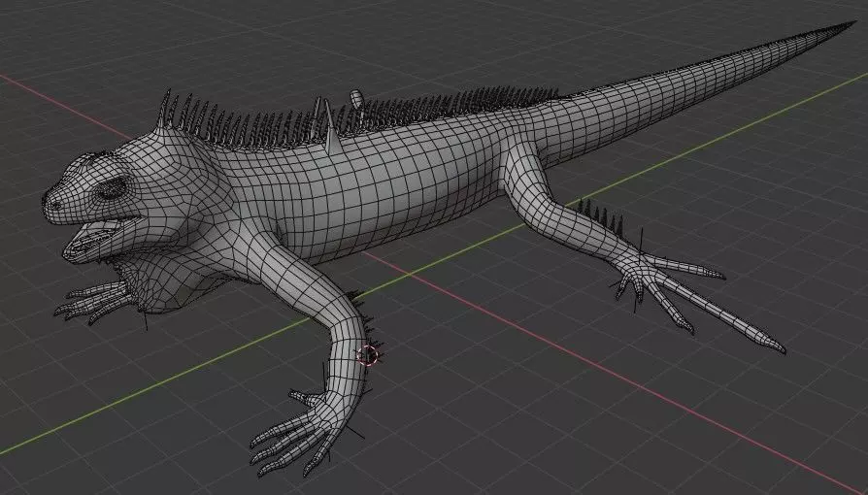Screen dimensions: 868x495
Task: Select the iguana's eye on the head mesh
Action: click(112, 188)
